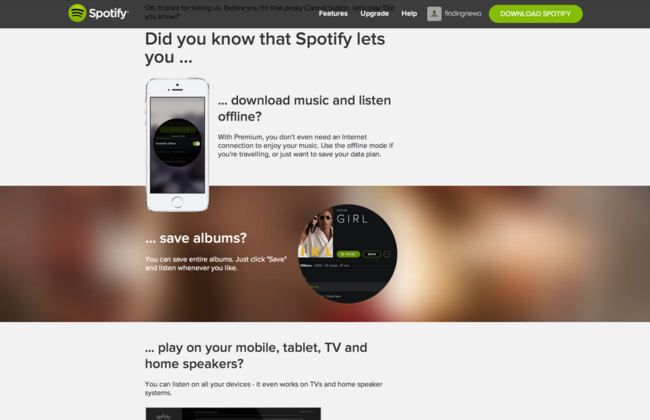The height and width of the screenshot is (420, 650).
Task: Click the Spotify wordmark in header
Action: pos(109,13)
